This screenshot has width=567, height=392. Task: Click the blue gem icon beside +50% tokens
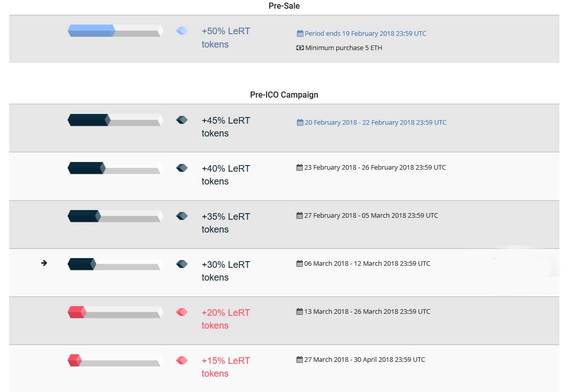pos(182,31)
